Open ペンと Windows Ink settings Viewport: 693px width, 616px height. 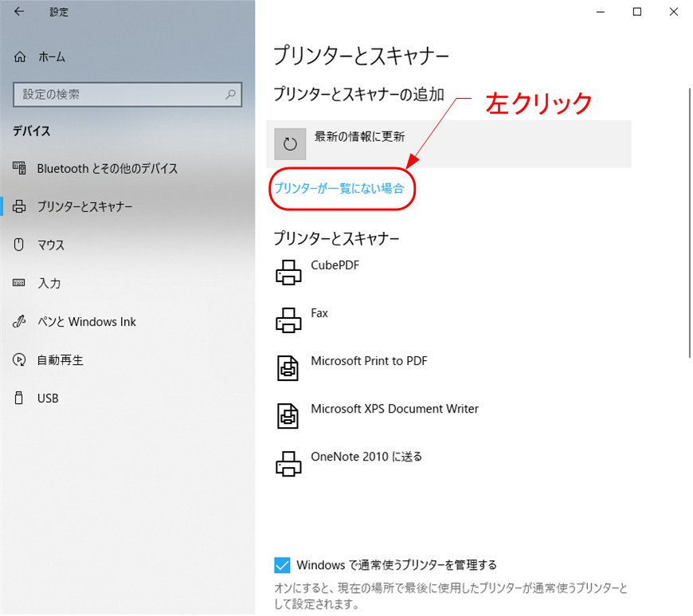tap(87, 321)
